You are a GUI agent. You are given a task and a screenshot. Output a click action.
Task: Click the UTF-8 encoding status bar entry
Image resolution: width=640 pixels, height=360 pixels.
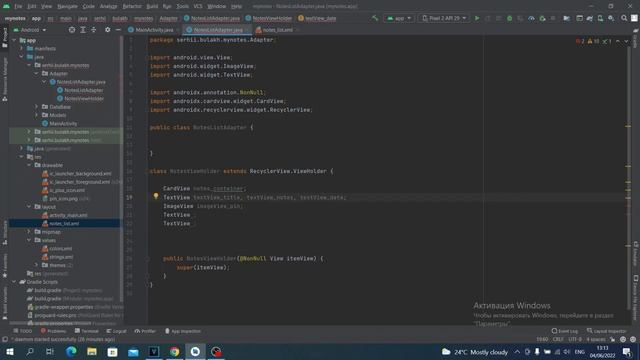coord(575,339)
